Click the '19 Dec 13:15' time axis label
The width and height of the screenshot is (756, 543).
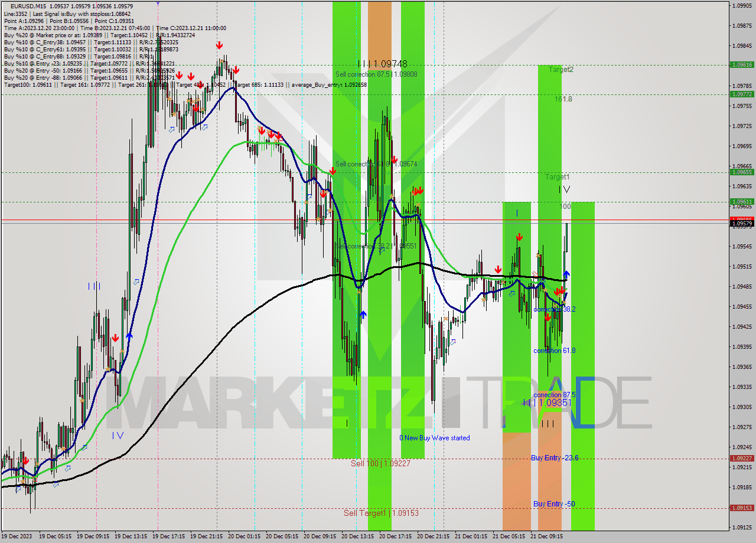131,537
